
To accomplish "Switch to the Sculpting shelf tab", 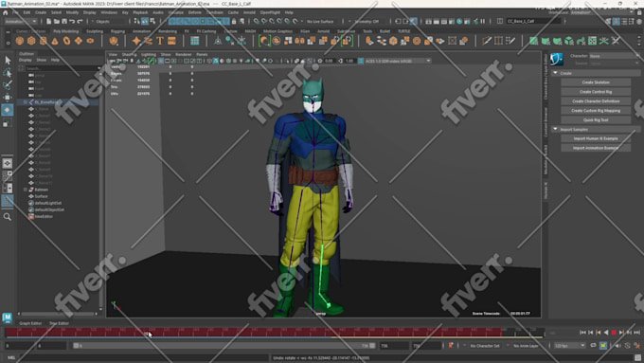I will pyautogui.click(x=95, y=31).
